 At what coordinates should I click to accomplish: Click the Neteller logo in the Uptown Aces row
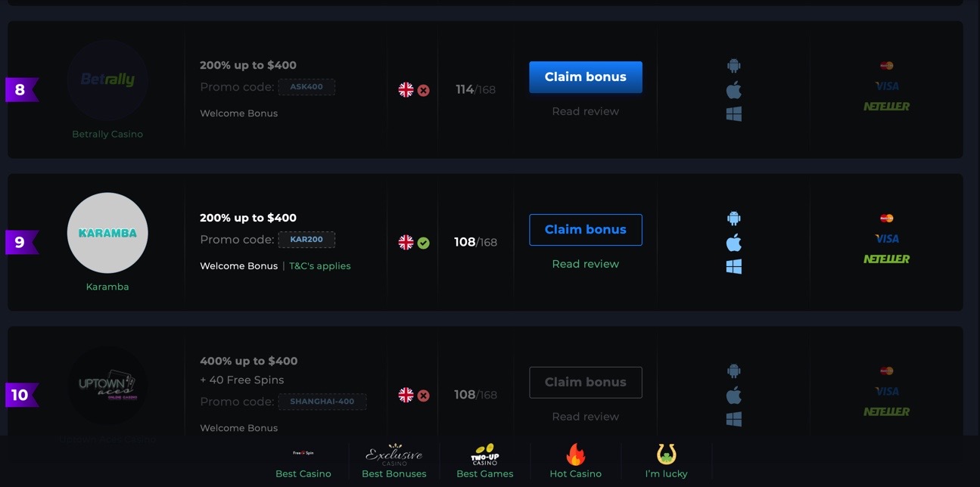[887, 412]
